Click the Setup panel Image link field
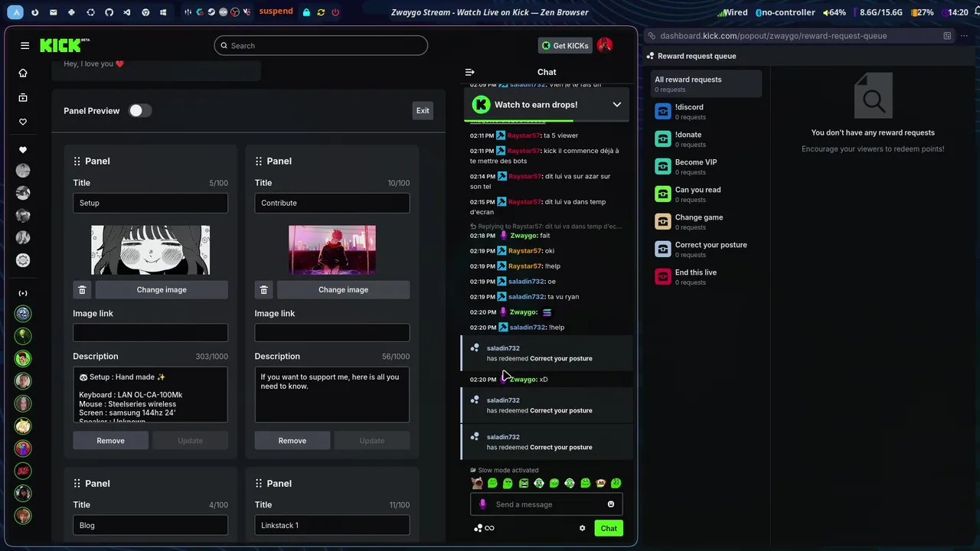 150,332
